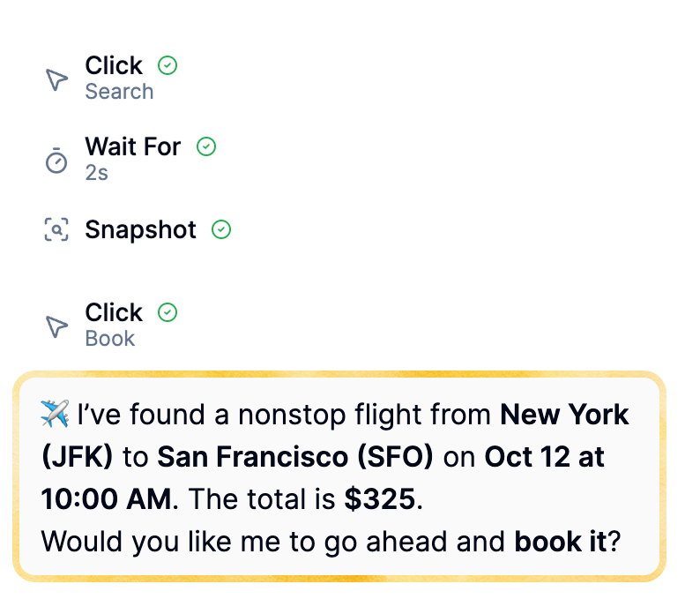700x614 pixels.
Task: Click the San Francisco (SFO) text
Action: point(295,457)
